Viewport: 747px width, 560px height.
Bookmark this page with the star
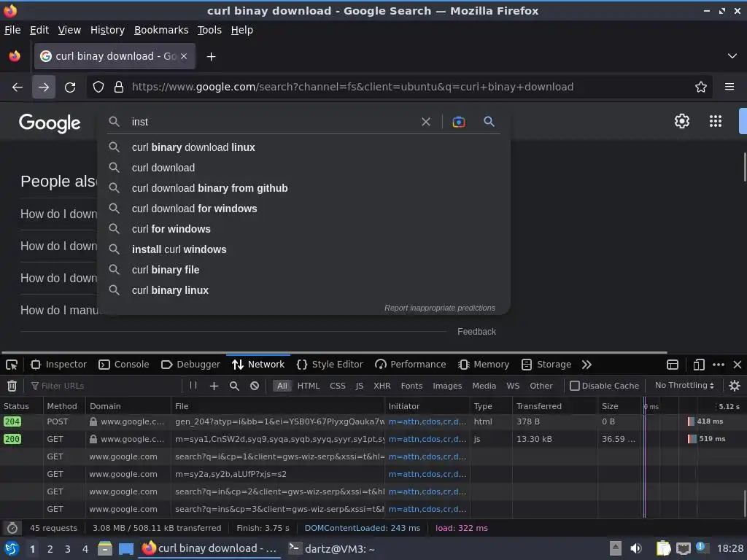[701, 87]
